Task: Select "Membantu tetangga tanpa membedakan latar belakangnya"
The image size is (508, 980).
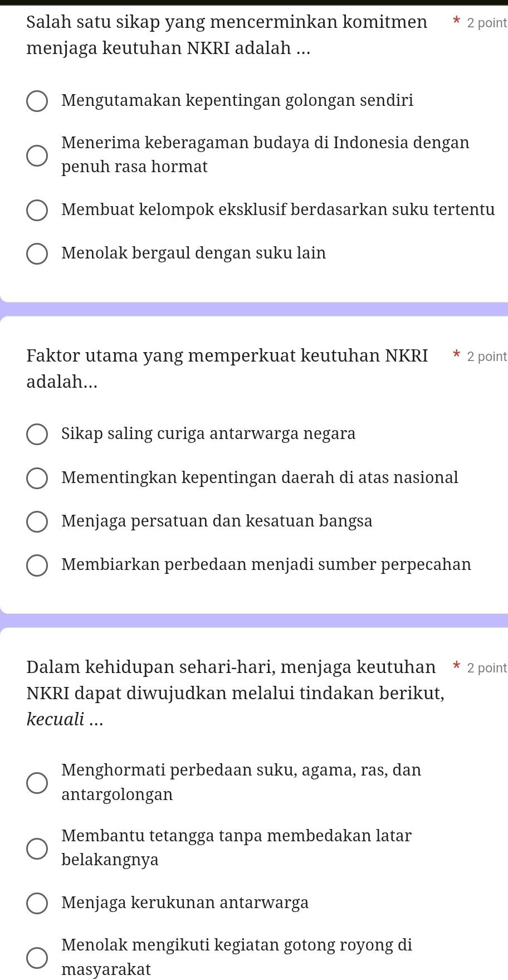Action: coord(37,848)
